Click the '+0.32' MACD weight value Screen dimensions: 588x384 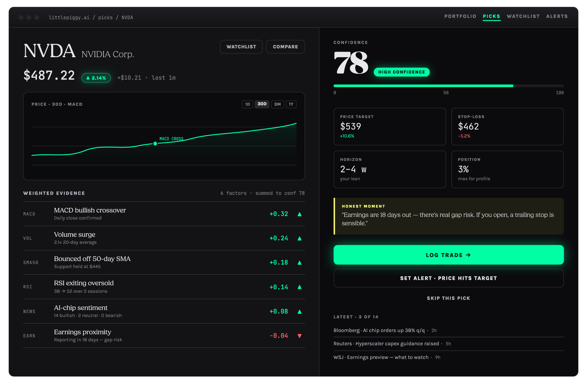coord(279,214)
